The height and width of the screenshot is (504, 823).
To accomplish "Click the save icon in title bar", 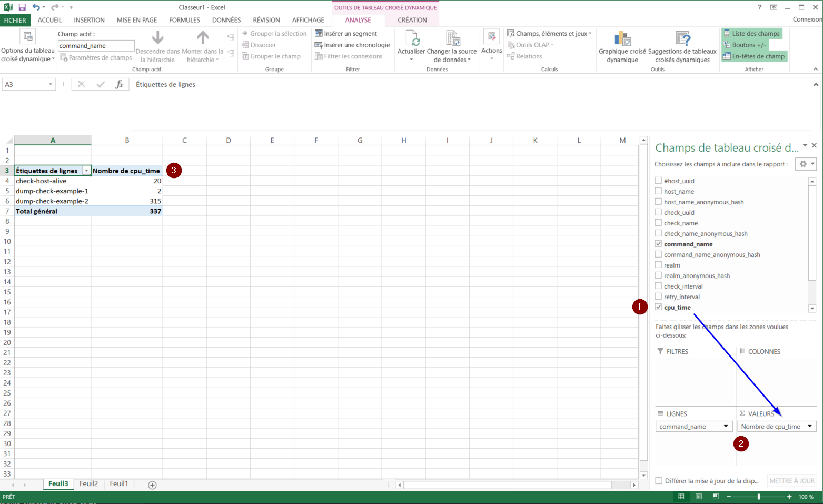I will [x=22, y=7].
